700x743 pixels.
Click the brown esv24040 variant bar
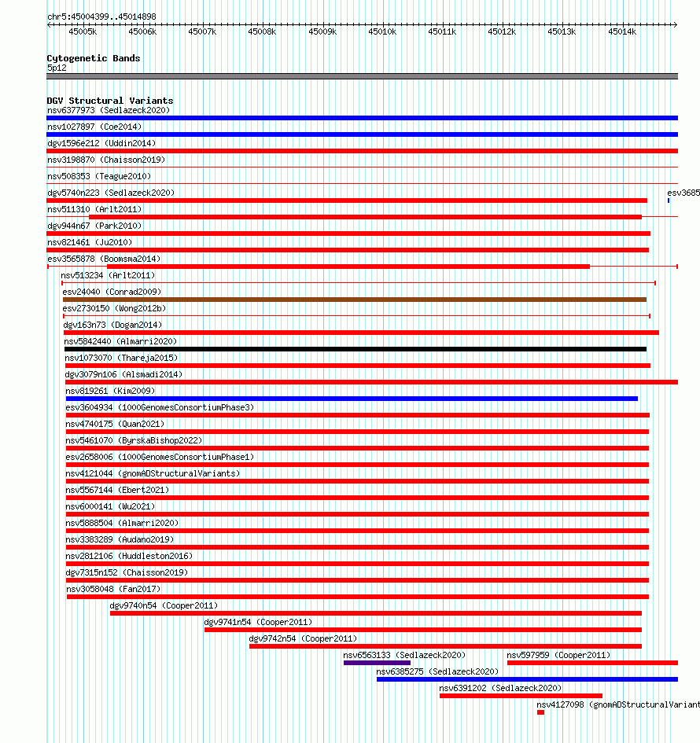coord(355,300)
